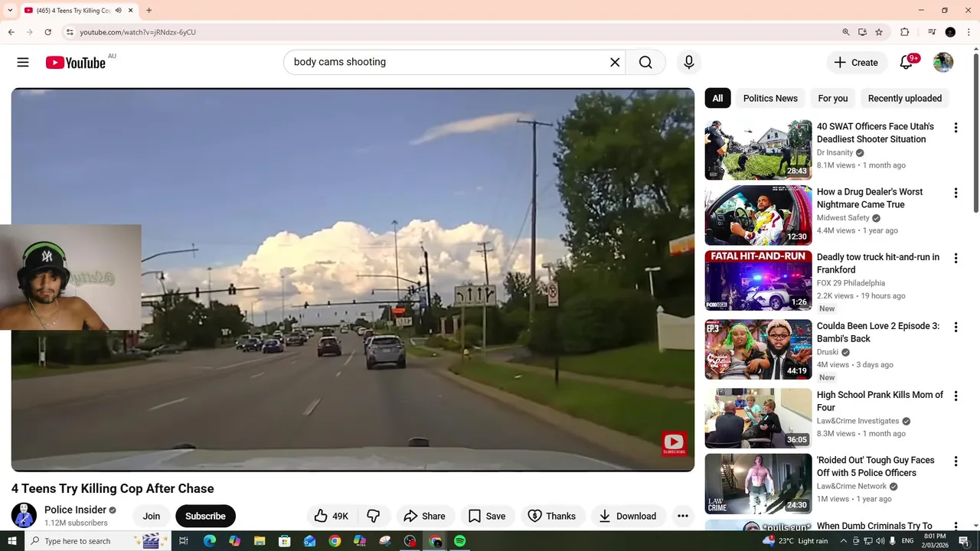This screenshot has width=980, height=551.
Task: Open Microsoft Edge from the taskbar
Action: (x=209, y=541)
